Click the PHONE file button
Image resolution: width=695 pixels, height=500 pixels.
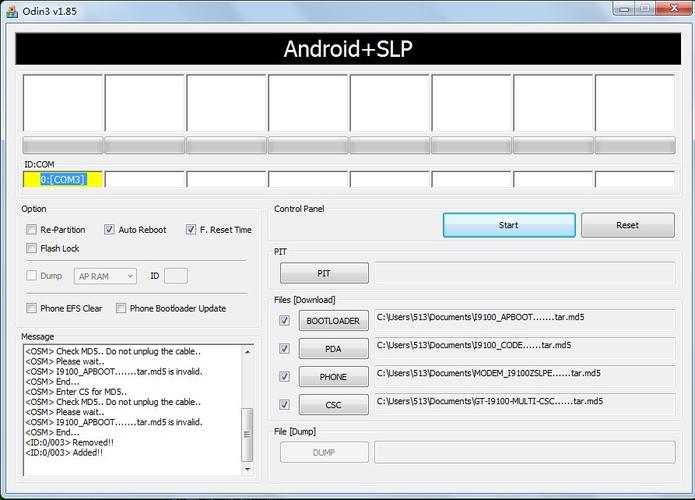[333, 377]
